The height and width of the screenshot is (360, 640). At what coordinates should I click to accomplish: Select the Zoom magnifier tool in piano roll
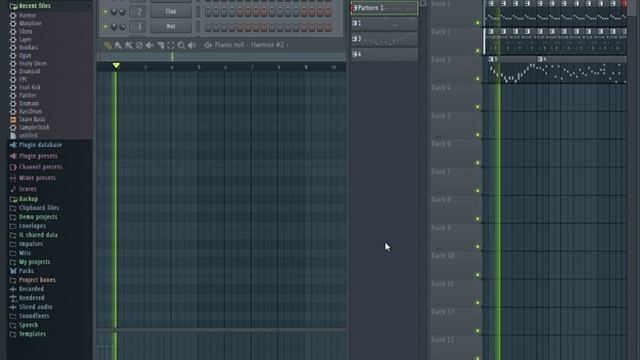click(x=181, y=45)
